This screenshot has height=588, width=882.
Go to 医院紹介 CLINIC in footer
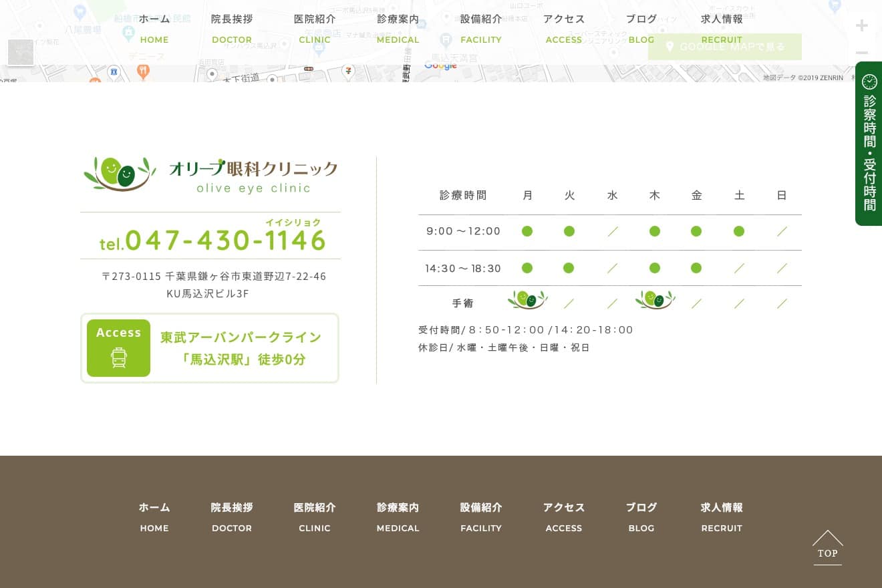[x=315, y=517]
